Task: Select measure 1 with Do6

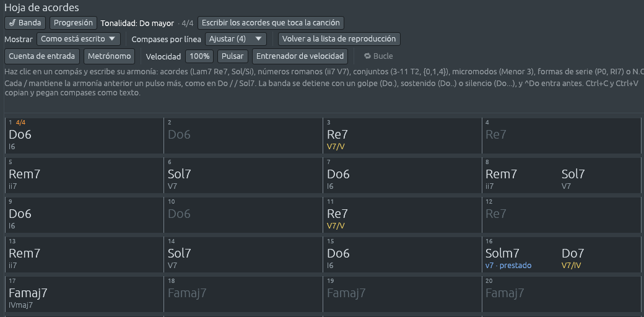Action: (x=85, y=136)
